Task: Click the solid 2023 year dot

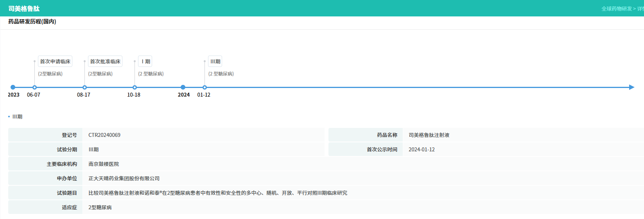Action: click(x=13, y=87)
